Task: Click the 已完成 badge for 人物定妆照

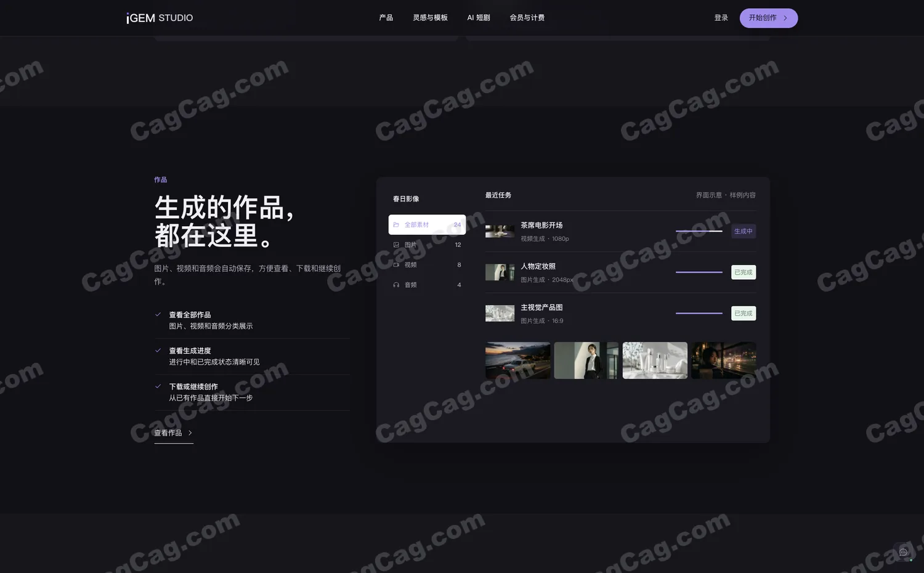Action: [744, 272]
